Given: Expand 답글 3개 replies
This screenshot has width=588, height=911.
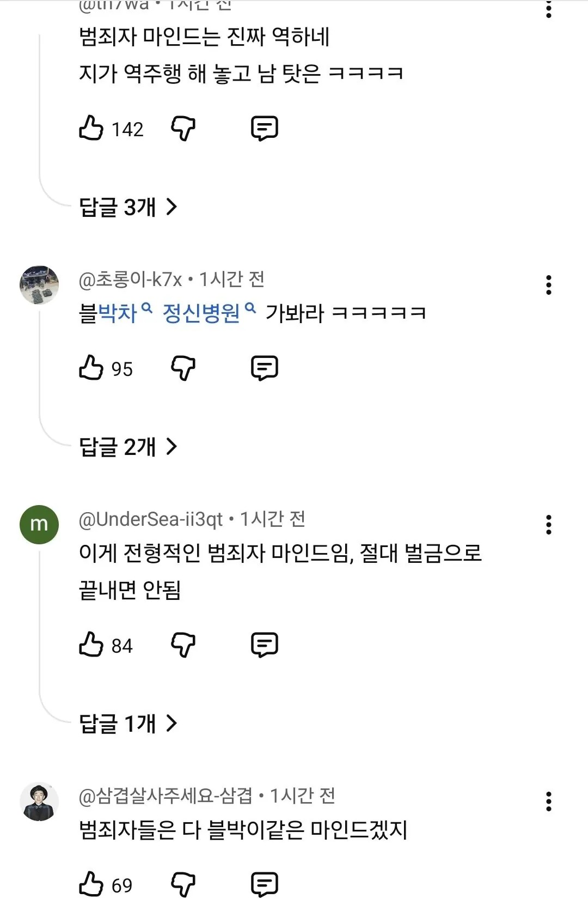Looking at the screenshot, I should [128, 207].
